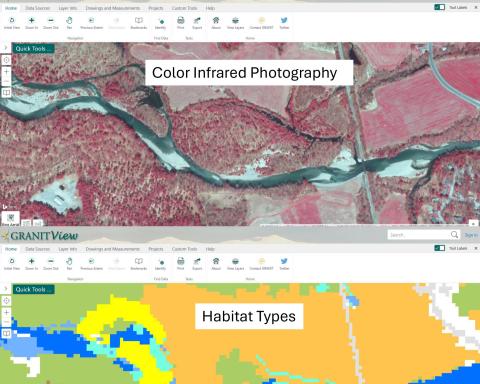480x384 pixels.
Task: Switch to Layer Info tab in upper window
Action: coord(68,8)
